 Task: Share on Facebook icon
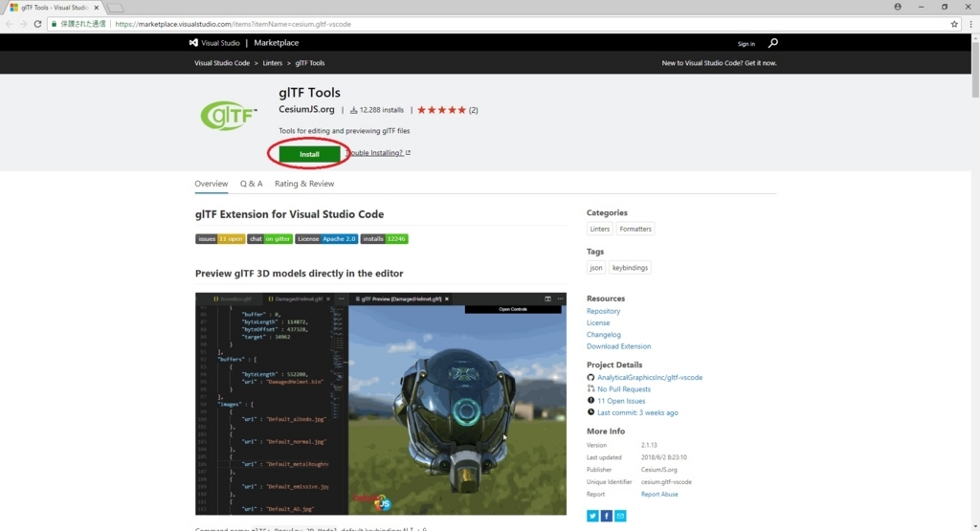point(606,516)
